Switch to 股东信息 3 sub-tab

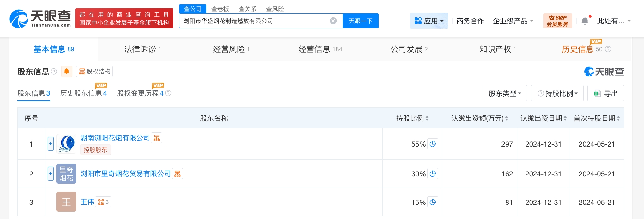34,93
